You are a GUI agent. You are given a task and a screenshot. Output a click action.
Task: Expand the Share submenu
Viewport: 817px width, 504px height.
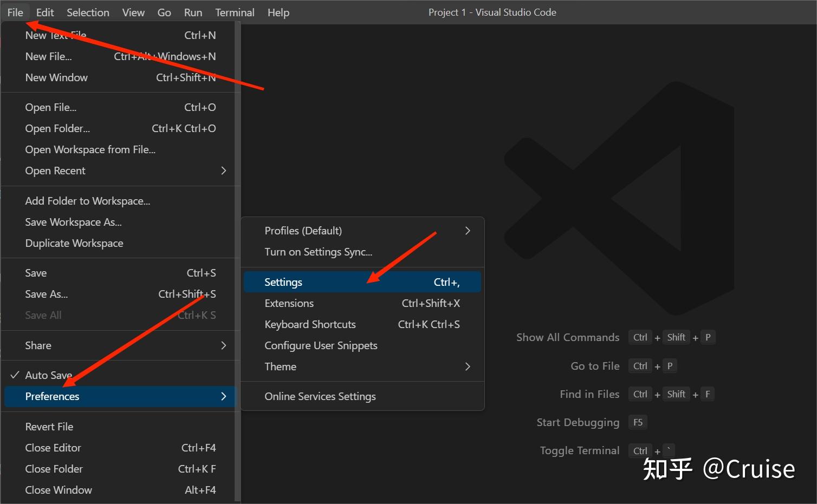click(x=38, y=345)
